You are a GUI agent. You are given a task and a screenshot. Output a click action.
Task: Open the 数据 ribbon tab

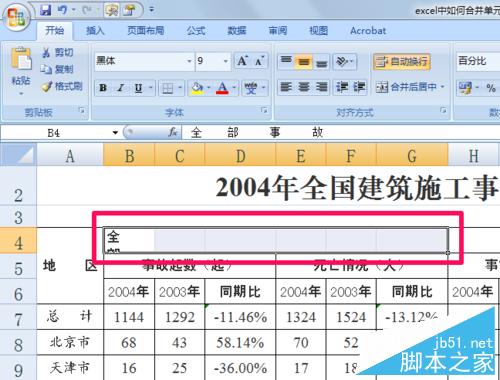point(237,31)
